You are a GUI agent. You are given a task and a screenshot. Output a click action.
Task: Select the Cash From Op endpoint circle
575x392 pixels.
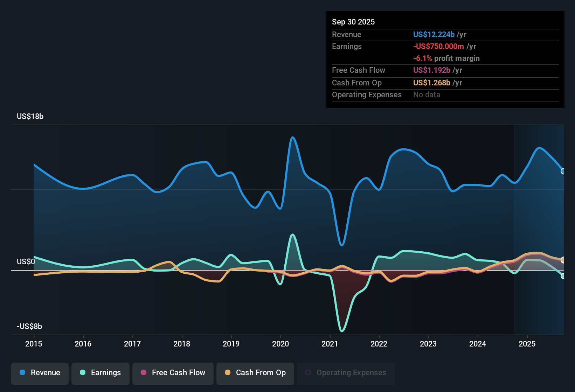(563, 260)
